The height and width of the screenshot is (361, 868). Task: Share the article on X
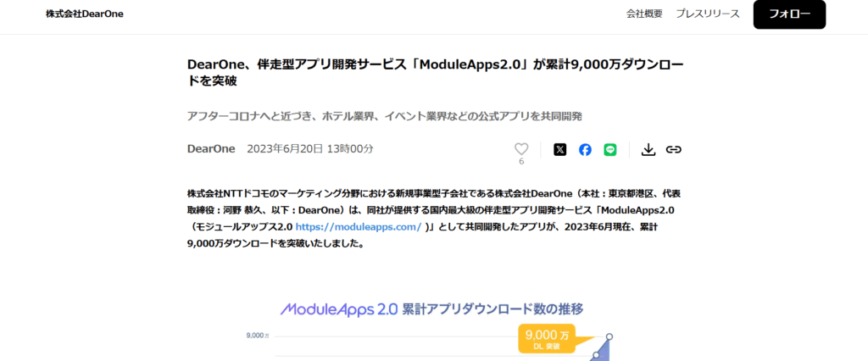(560, 149)
